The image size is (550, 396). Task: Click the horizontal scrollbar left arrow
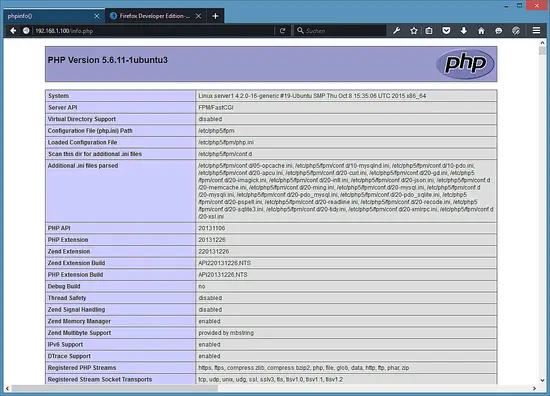click(x=7, y=388)
